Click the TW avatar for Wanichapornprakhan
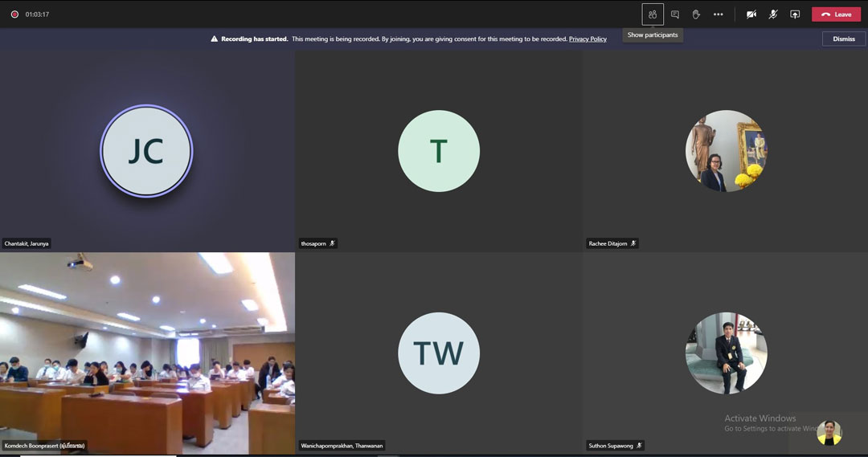868x457 pixels. point(439,353)
